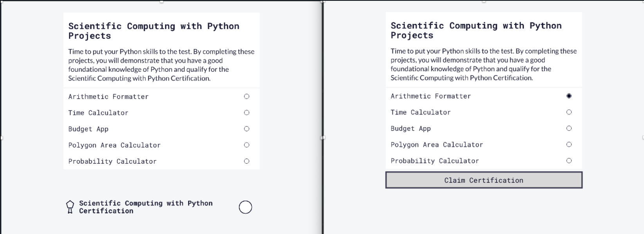Open Polygon Area Calculator project in right panel
Image resolution: width=644 pixels, height=234 pixels.
click(437, 145)
